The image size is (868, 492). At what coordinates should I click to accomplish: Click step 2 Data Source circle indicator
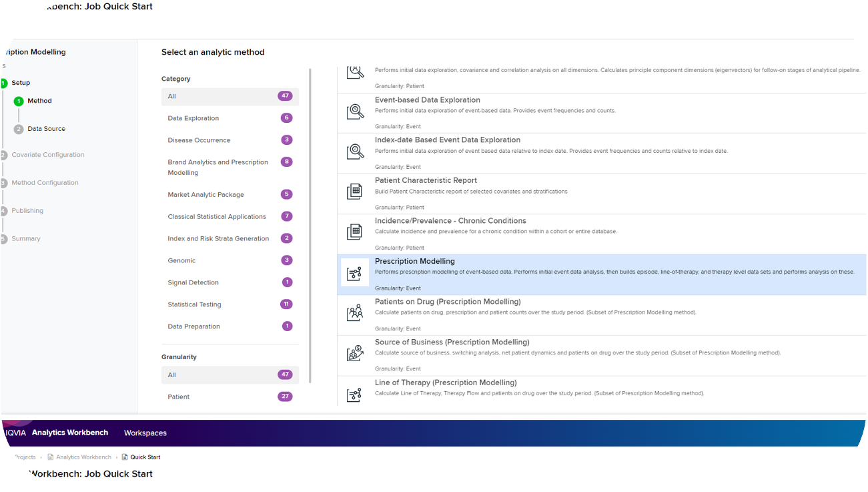click(19, 130)
